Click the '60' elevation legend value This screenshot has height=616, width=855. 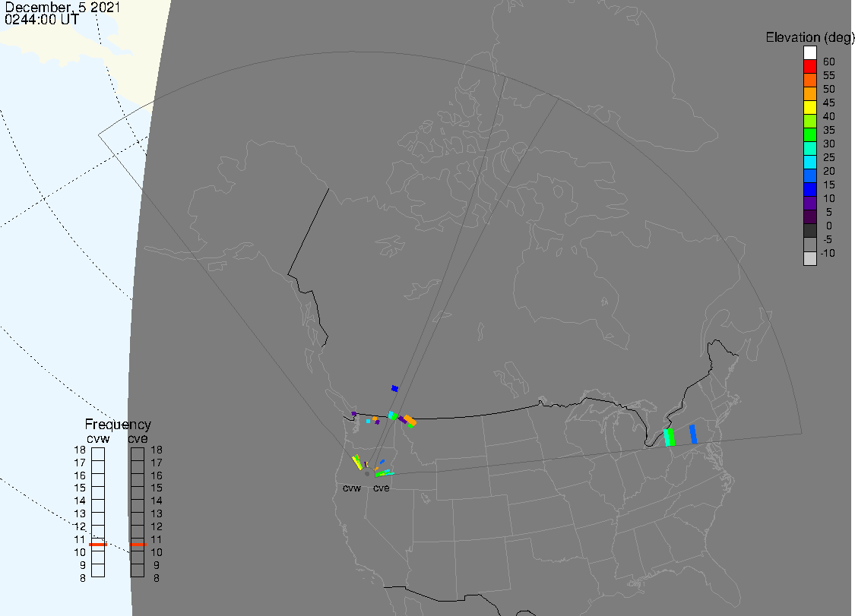pyautogui.click(x=829, y=62)
